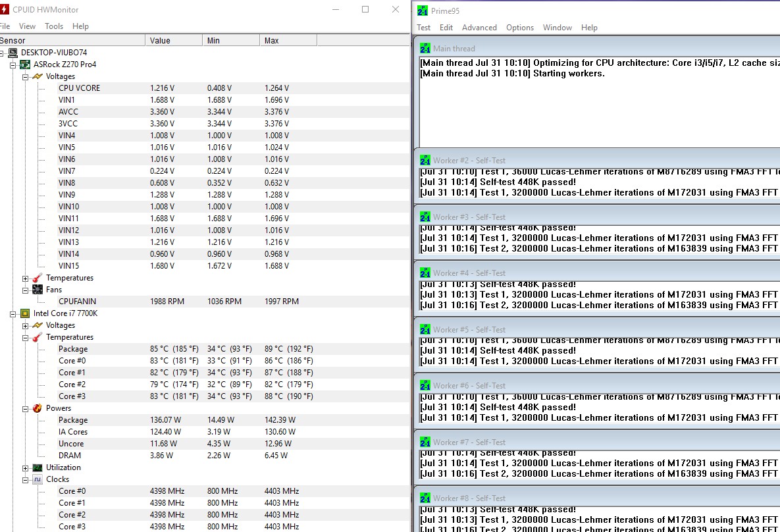
Task: Click the Value column header
Action: point(174,40)
